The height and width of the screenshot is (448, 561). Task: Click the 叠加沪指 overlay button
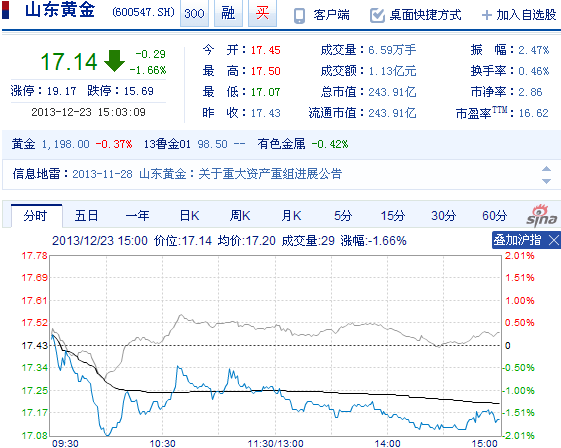point(517,240)
